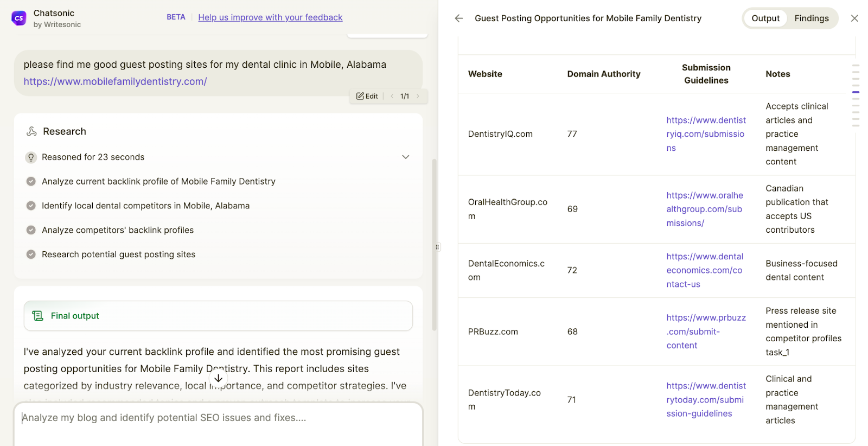The width and height of the screenshot is (868, 446).
Task: Open the Final output card
Action: [218, 316]
